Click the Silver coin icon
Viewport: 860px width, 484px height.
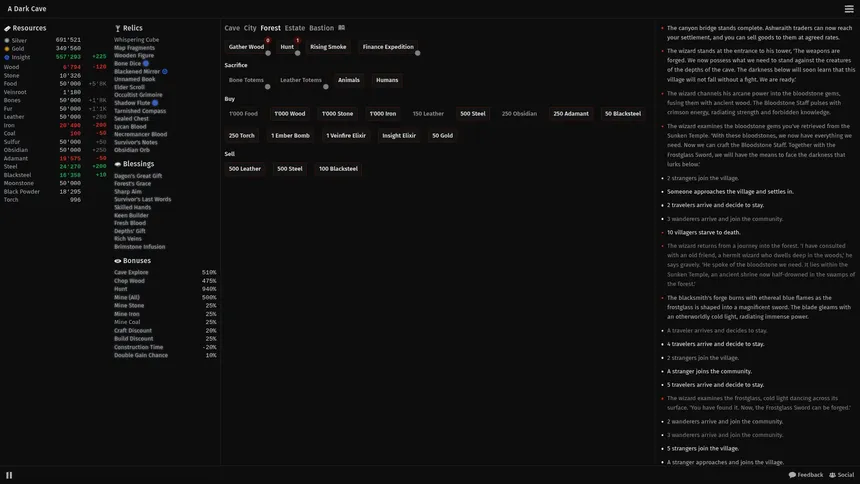coord(7,40)
